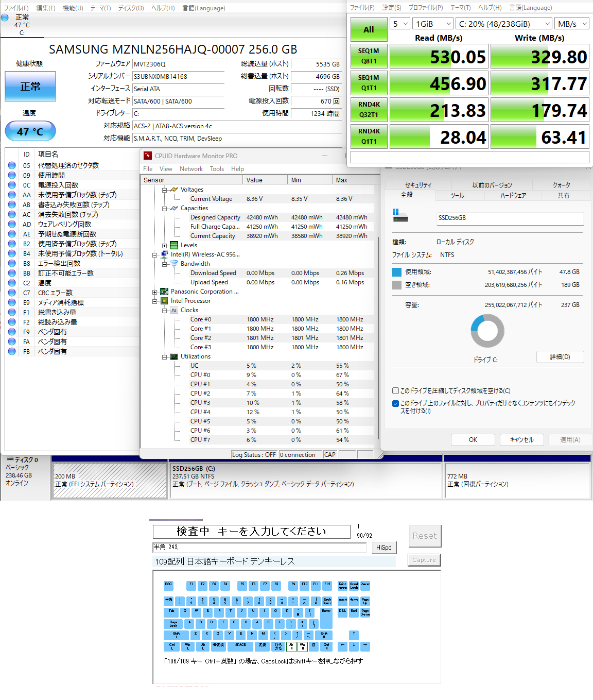Click the Panasonic Corporation board icon
The width and height of the screenshot is (593, 700).
click(164, 292)
